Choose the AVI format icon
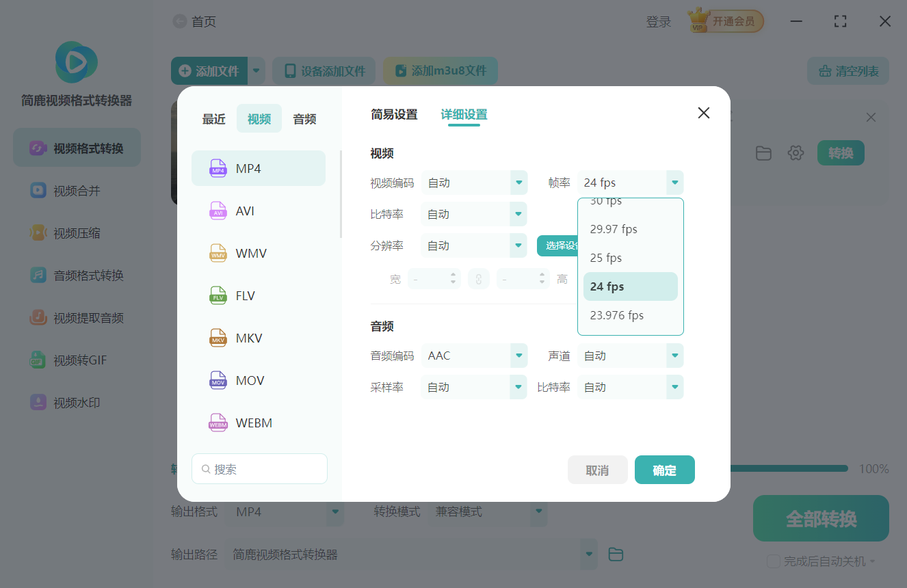Image resolution: width=907 pixels, height=588 pixels. (x=218, y=211)
